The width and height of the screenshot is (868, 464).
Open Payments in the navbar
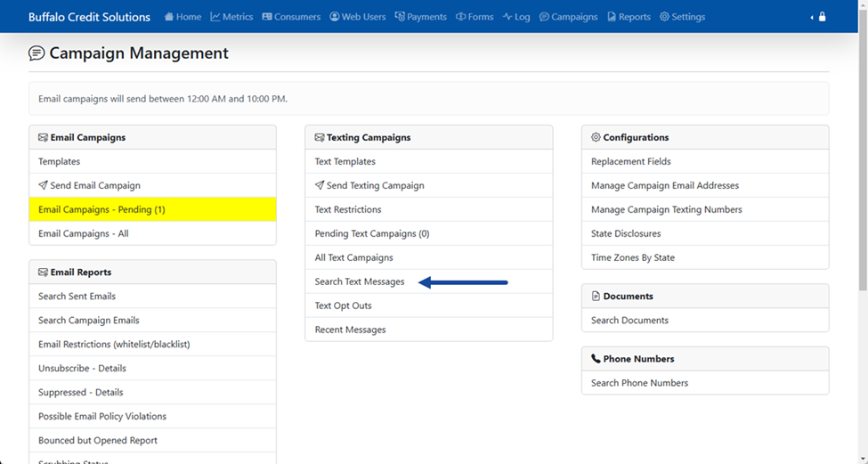[421, 17]
